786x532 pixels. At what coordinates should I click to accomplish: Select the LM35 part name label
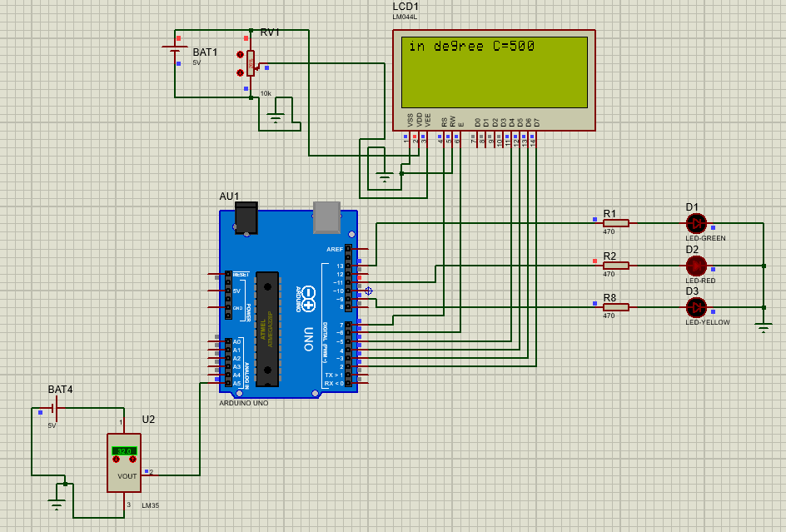pos(151,505)
